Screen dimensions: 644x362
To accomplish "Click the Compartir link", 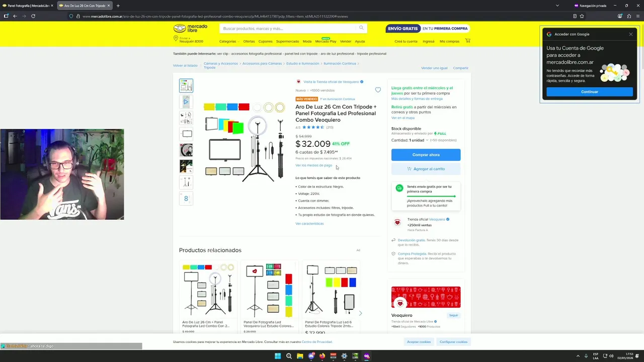I will [x=460, y=68].
